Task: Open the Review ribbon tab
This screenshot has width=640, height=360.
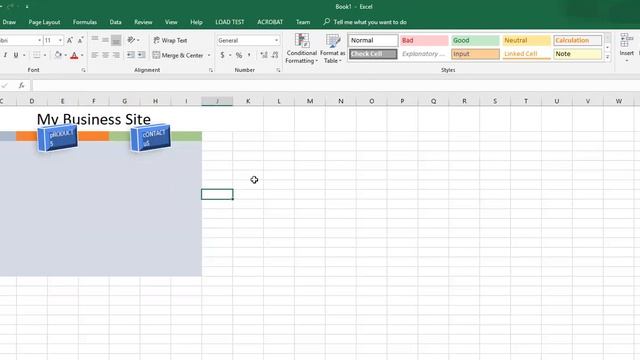Action: pos(143,22)
